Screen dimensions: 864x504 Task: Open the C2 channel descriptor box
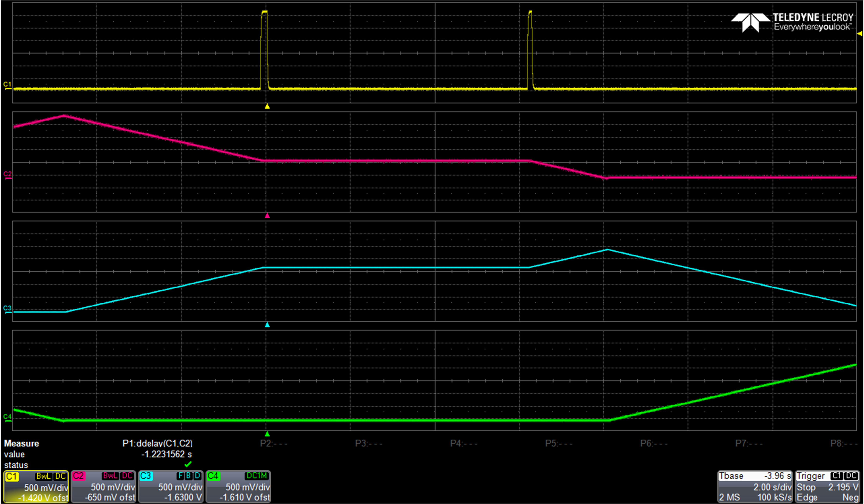[x=103, y=487]
